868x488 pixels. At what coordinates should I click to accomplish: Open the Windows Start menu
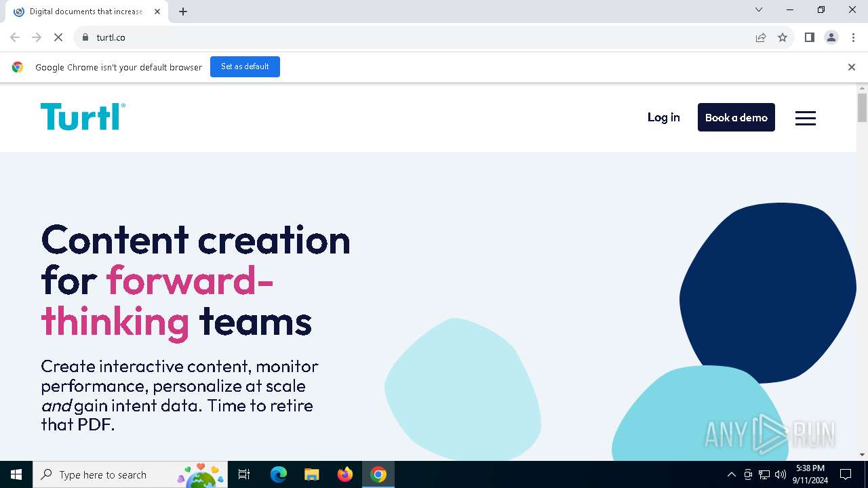[16, 474]
